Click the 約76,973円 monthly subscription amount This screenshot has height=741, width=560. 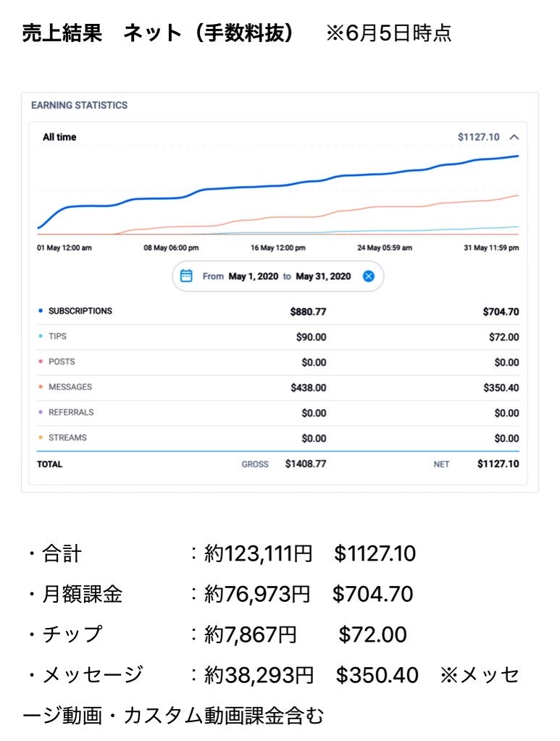257,594
